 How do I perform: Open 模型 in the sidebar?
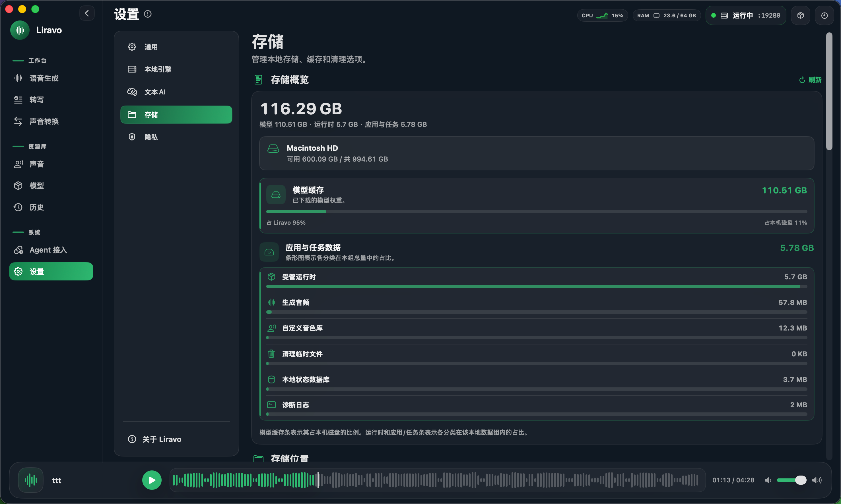tap(51, 185)
